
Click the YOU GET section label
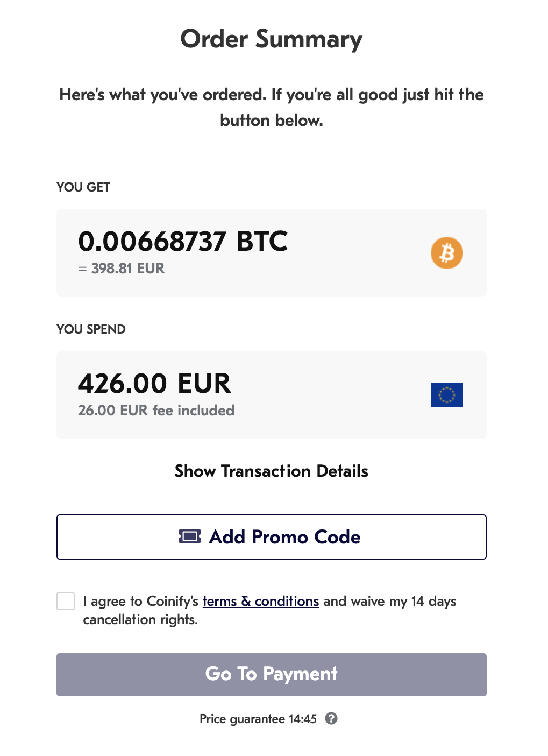pyautogui.click(x=83, y=187)
